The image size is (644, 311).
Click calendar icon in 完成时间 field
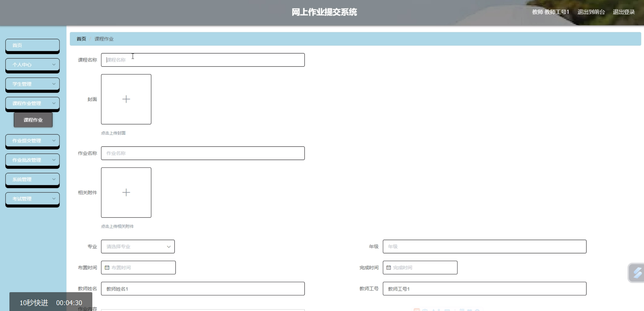point(388,268)
